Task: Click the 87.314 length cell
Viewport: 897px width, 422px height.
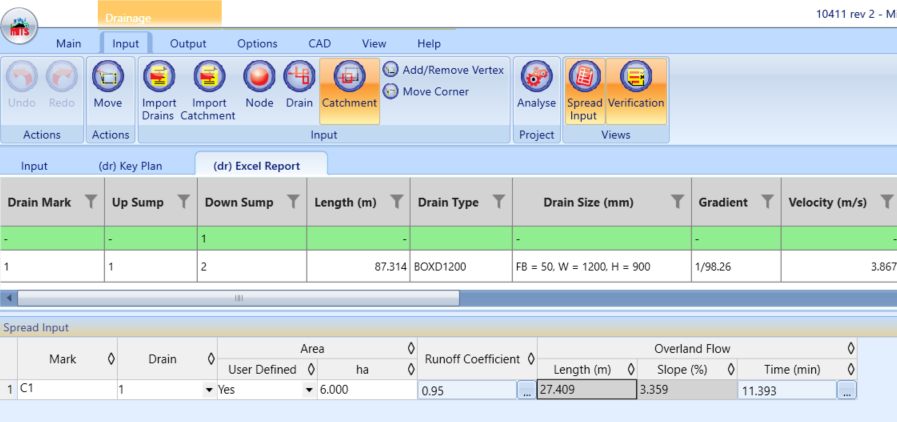Action: [x=358, y=266]
